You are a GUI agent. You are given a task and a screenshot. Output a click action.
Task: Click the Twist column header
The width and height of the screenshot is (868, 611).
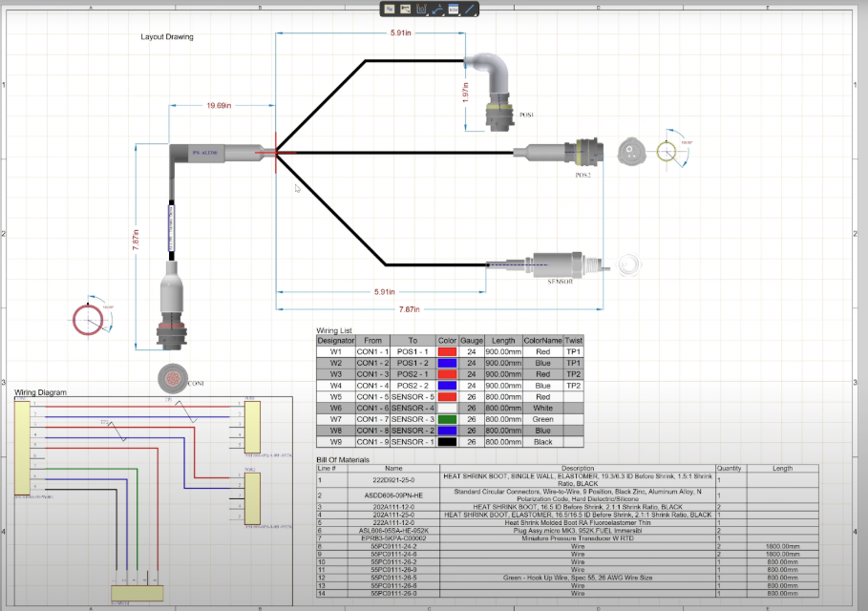(574, 341)
